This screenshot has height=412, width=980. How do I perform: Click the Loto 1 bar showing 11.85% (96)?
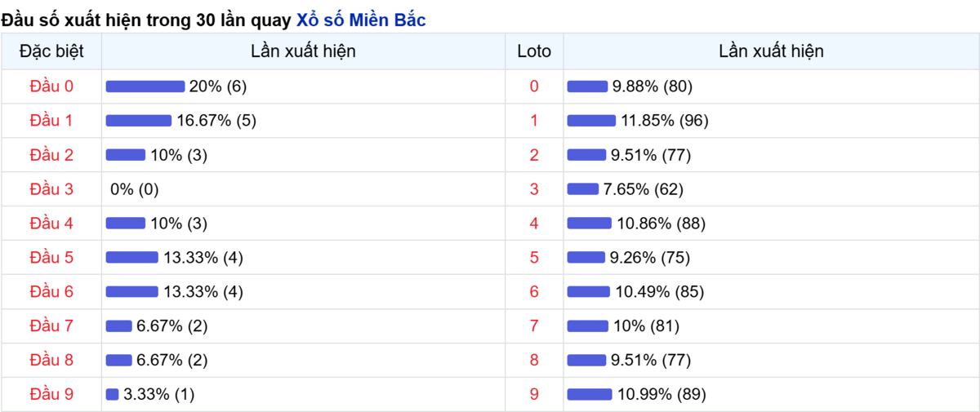coord(591,121)
